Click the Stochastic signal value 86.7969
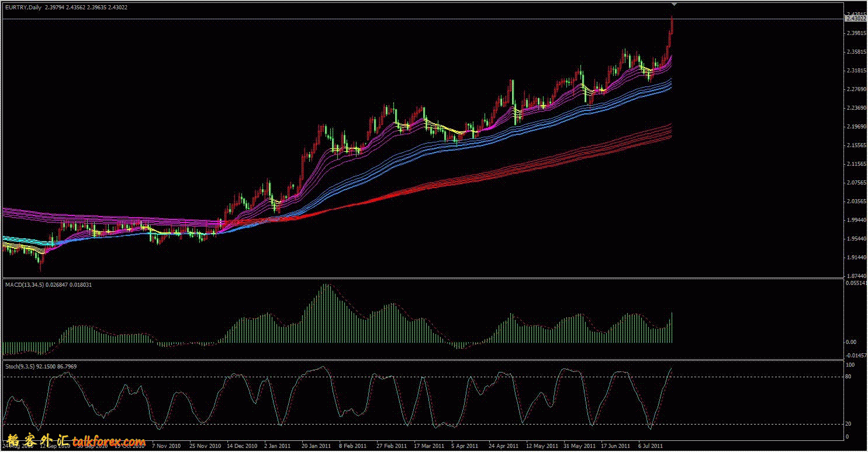The width and height of the screenshot is (868, 452). click(67, 366)
